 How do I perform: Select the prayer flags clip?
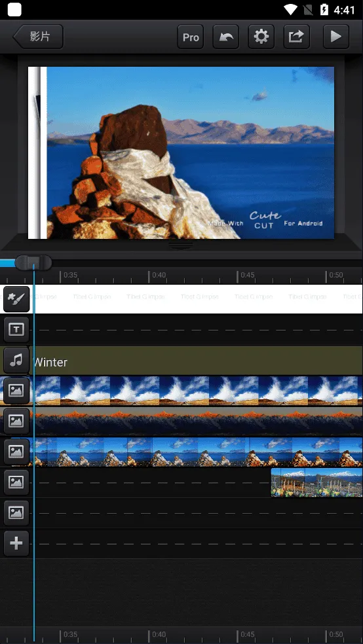pyautogui.click(x=316, y=482)
